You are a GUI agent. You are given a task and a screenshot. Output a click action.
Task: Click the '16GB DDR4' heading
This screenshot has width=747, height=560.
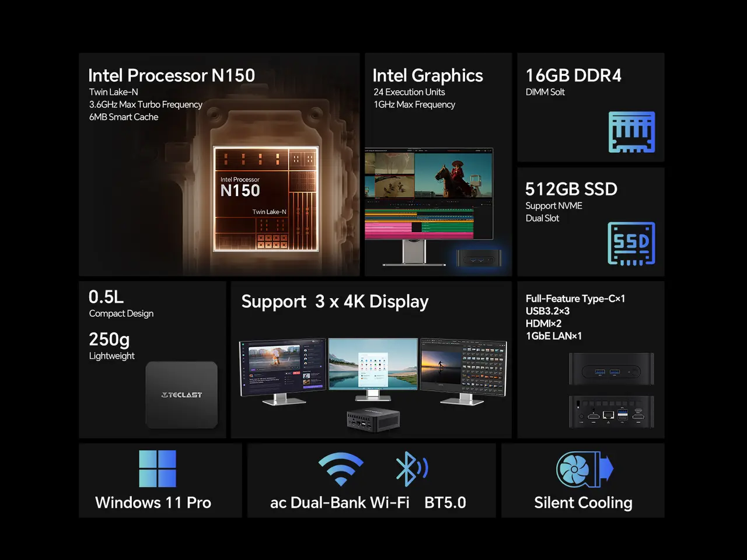click(574, 75)
